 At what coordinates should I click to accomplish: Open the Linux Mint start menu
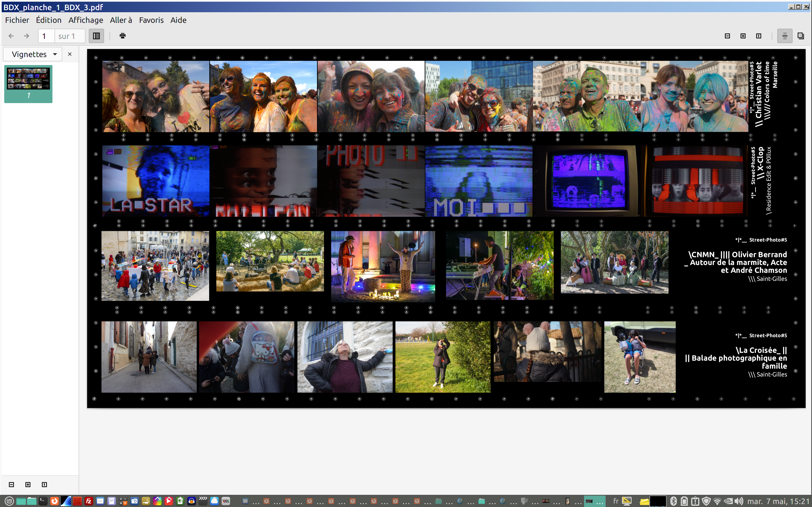[x=9, y=501]
